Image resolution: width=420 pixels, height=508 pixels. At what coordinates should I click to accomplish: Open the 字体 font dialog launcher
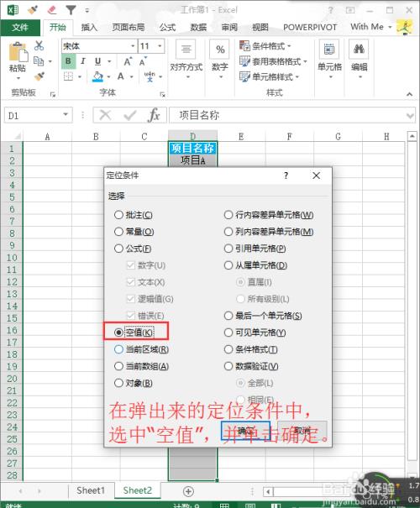[x=162, y=94]
